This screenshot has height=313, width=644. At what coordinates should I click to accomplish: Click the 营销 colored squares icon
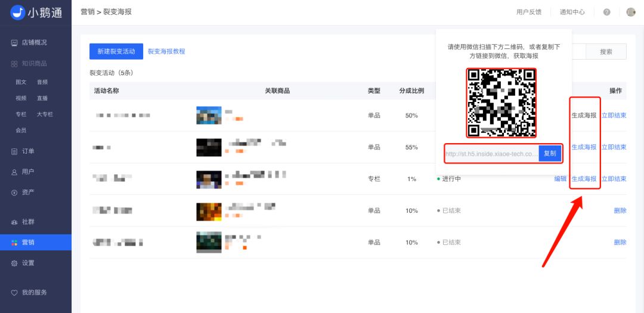14,243
